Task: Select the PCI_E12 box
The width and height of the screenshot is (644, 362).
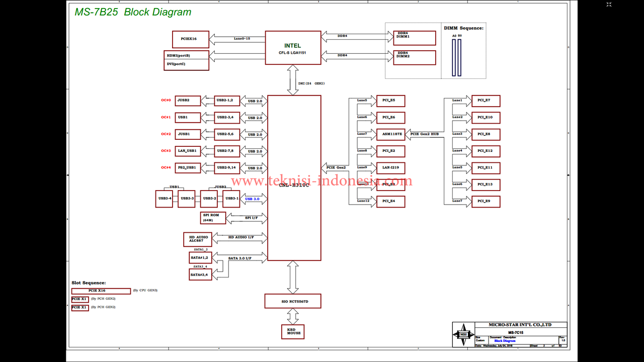Action: point(486,151)
